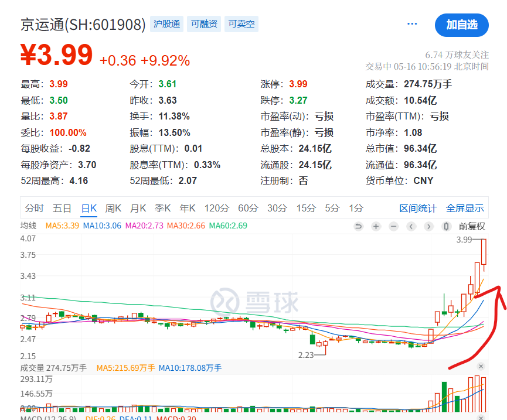Click the current price ¥3.99
507x420 pixels.
pos(57,55)
